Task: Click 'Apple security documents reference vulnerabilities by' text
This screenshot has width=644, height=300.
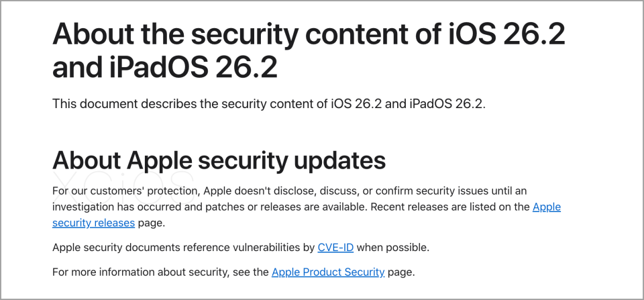Action: click(183, 248)
